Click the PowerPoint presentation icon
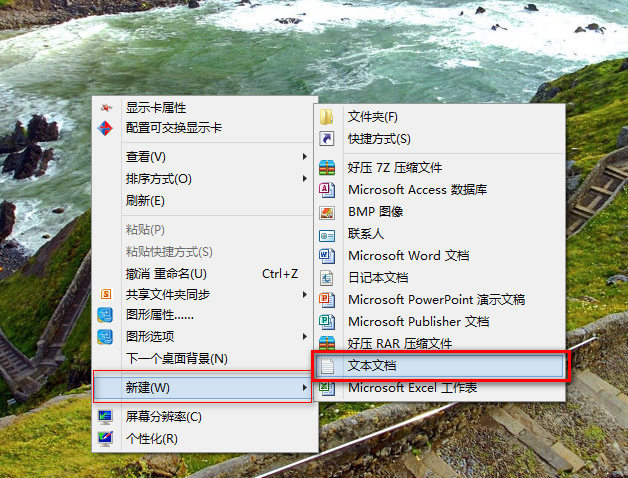Image resolution: width=628 pixels, height=478 pixels. 327,300
